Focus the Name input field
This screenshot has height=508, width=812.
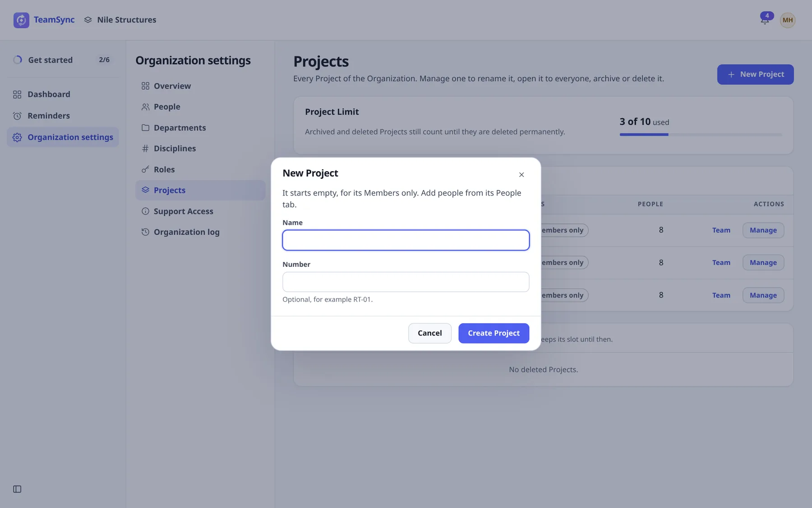[406, 240]
